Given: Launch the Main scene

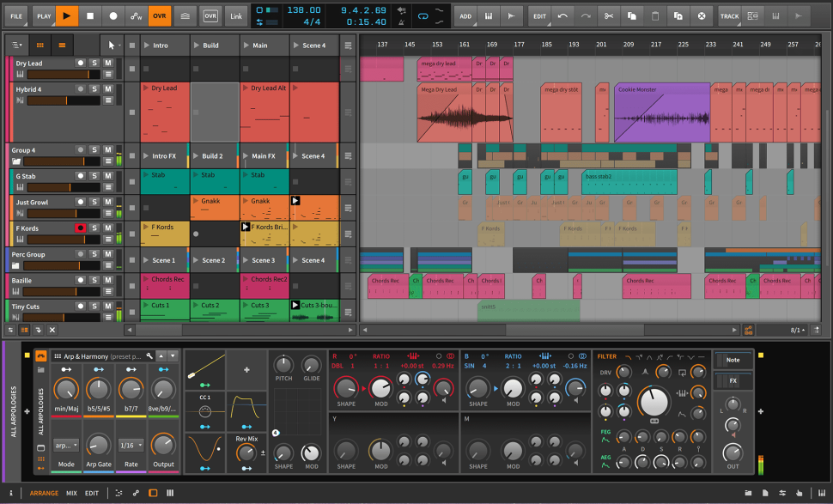Looking at the screenshot, I should point(246,46).
